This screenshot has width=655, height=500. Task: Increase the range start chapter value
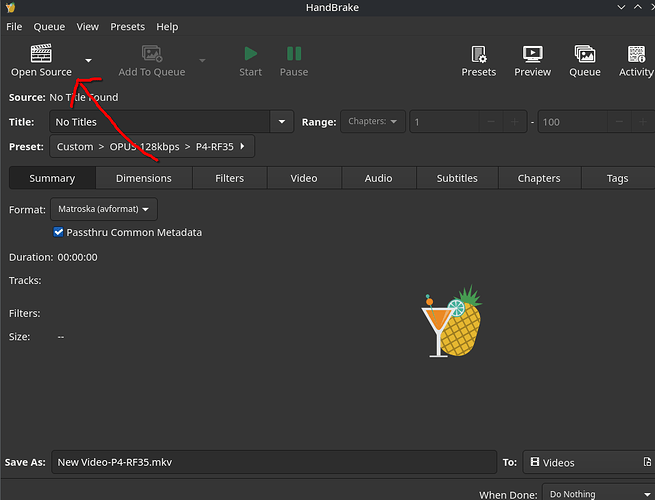pyautogui.click(x=515, y=122)
